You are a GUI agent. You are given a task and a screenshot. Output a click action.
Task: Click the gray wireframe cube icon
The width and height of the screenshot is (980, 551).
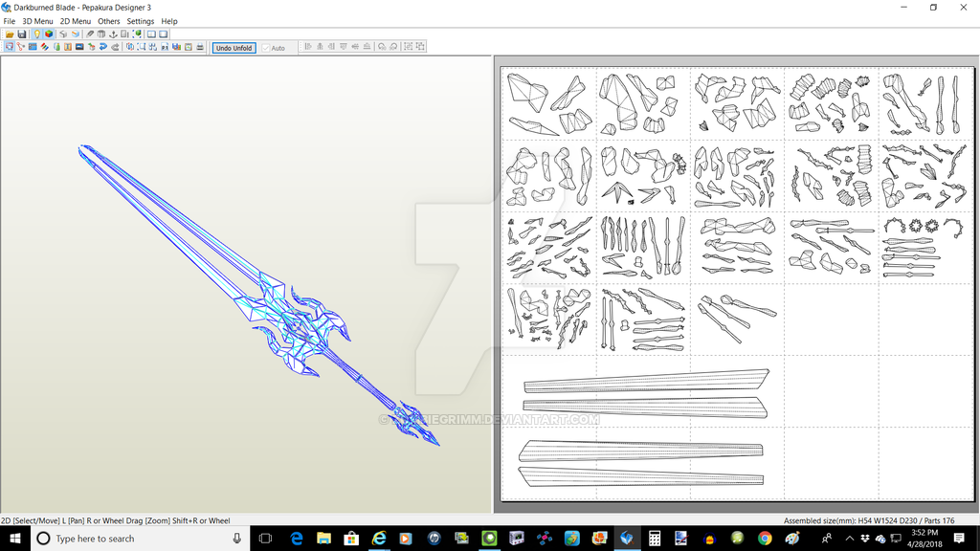[x=63, y=34]
